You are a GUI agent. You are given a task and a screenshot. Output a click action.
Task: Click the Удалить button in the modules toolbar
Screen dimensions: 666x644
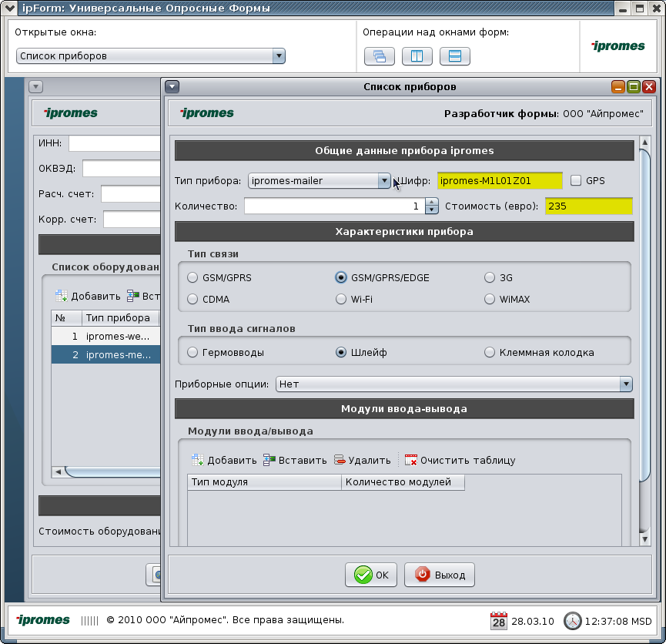tap(363, 460)
